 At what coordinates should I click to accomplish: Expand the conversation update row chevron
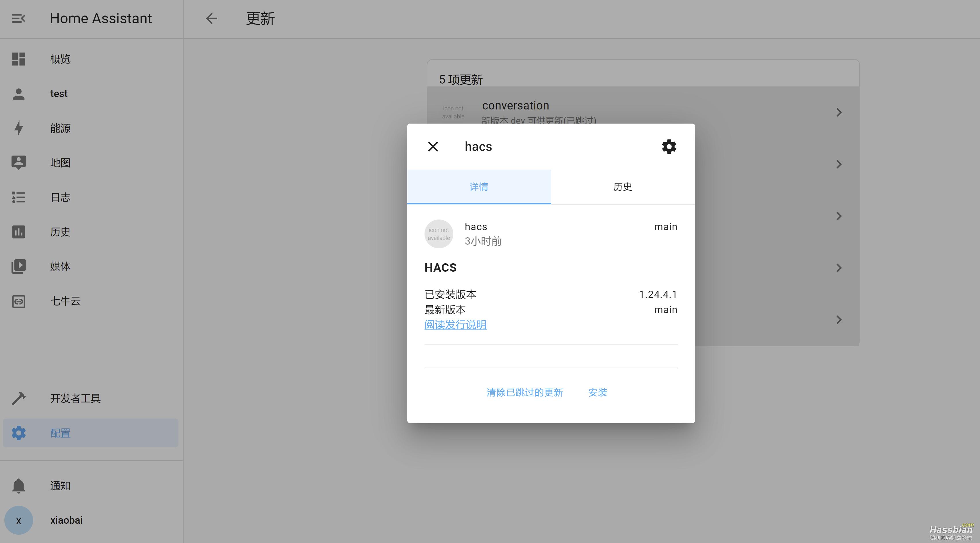click(x=839, y=112)
